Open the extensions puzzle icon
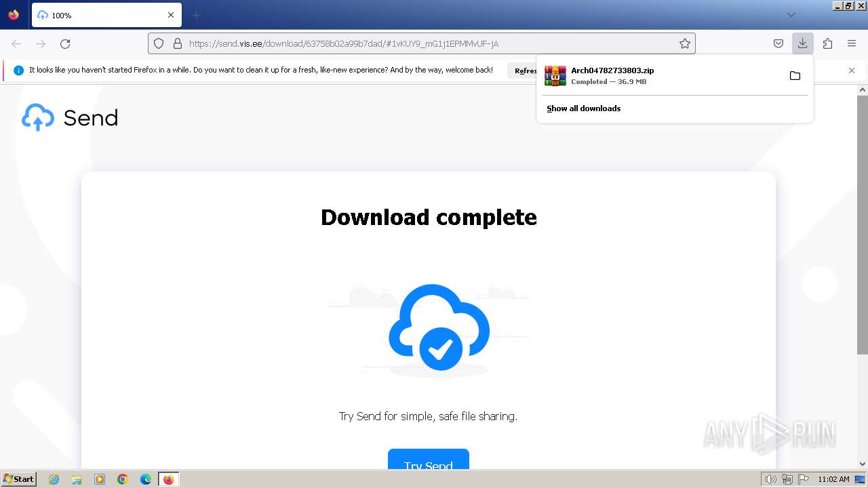868x488 pixels. (x=827, y=43)
